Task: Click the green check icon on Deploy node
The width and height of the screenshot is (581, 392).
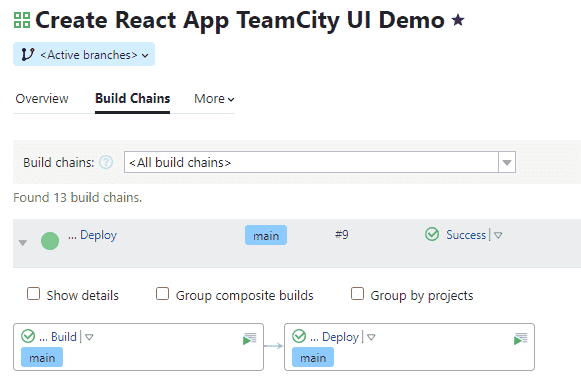Action: tap(299, 336)
